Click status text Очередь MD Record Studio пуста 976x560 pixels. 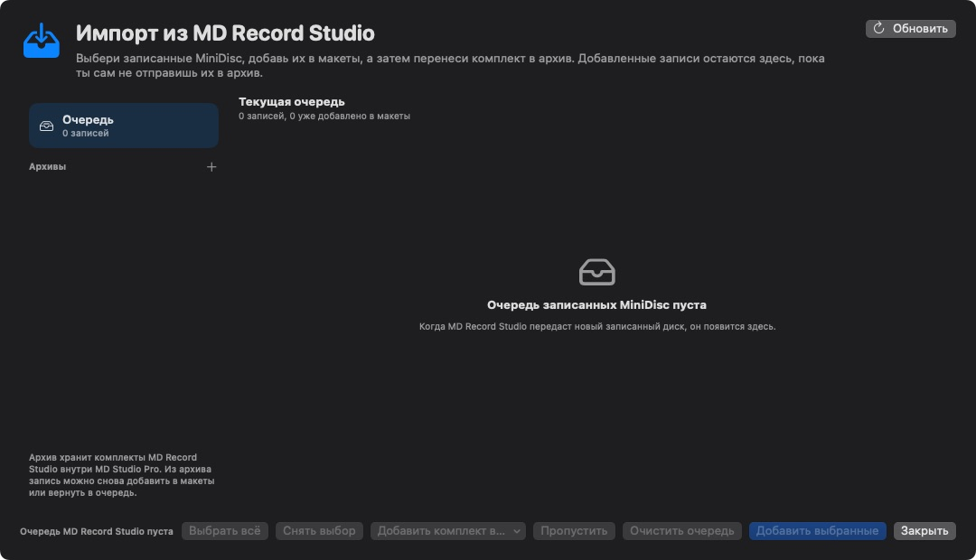[x=97, y=531]
